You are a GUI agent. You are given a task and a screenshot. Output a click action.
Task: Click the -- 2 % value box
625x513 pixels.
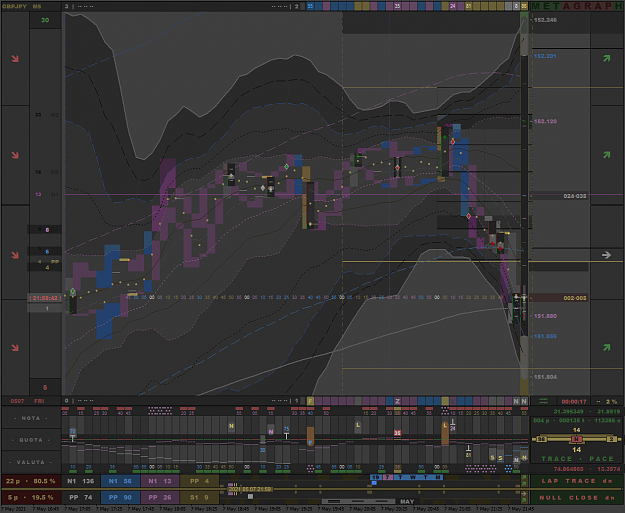(606, 401)
